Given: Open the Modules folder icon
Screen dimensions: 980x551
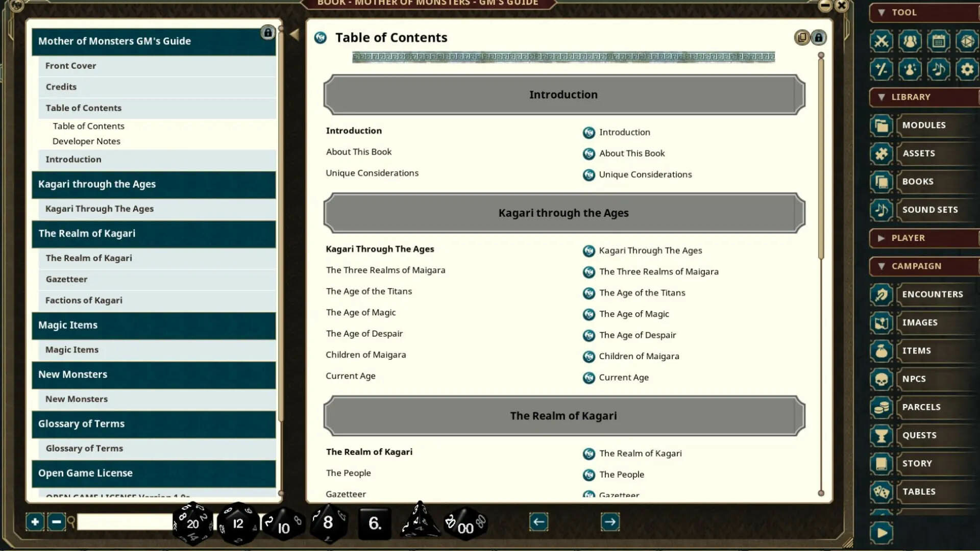Looking at the screenshot, I should point(881,125).
